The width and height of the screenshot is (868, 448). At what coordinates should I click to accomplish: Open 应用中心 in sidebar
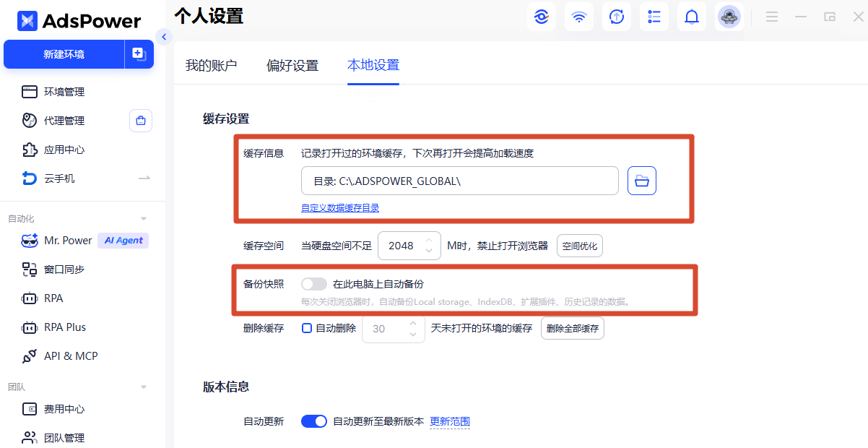tap(64, 150)
